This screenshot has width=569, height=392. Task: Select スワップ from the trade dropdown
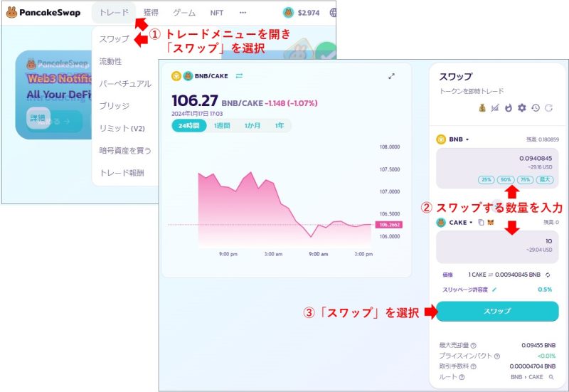[115, 39]
